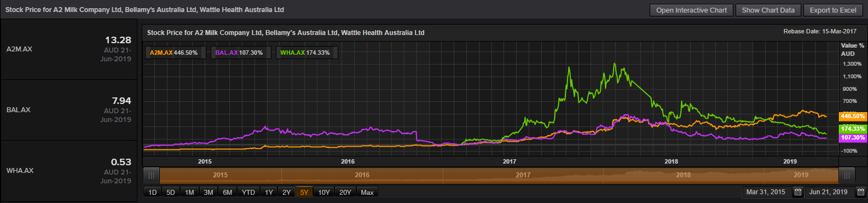
Task: Click the 0.53 price value
Action: [121, 162]
